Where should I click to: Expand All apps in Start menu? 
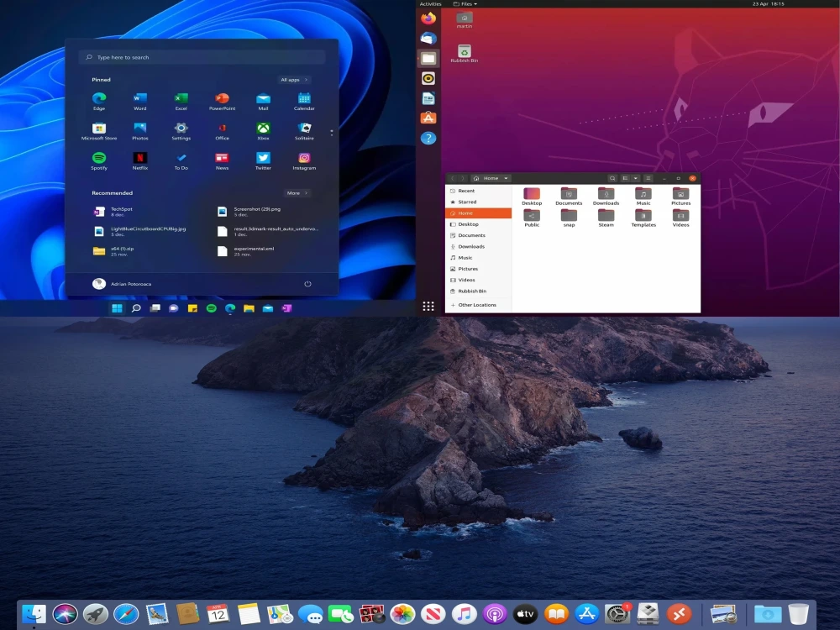(294, 80)
